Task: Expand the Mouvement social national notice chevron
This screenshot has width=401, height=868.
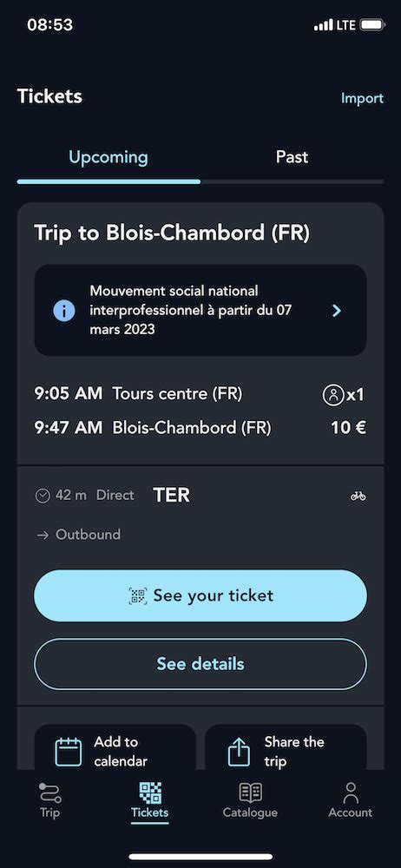Action: tap(336, 311)
